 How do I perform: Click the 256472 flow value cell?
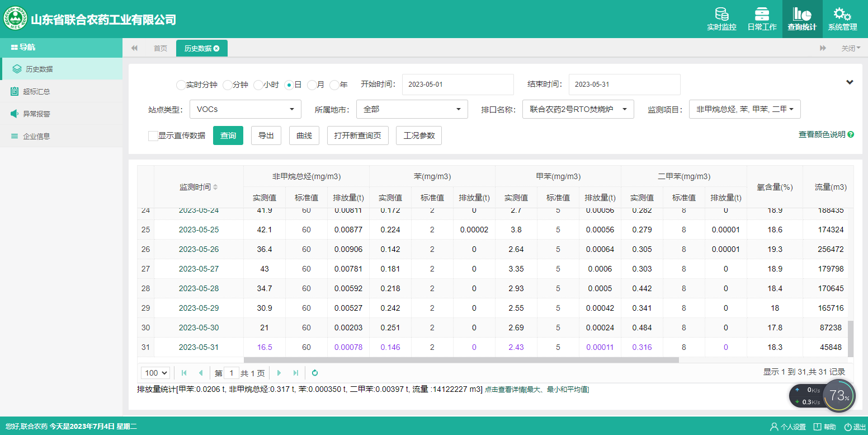831,249
